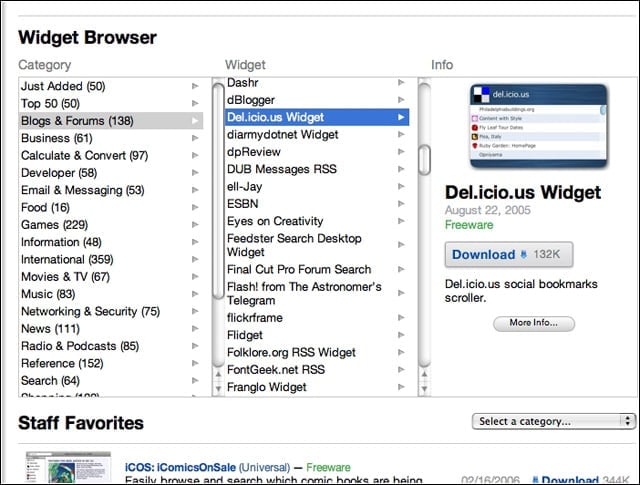Pick the flickrframe widget
Image resolution: width=640 pixels, height=485 pixels.
(317, 318)
